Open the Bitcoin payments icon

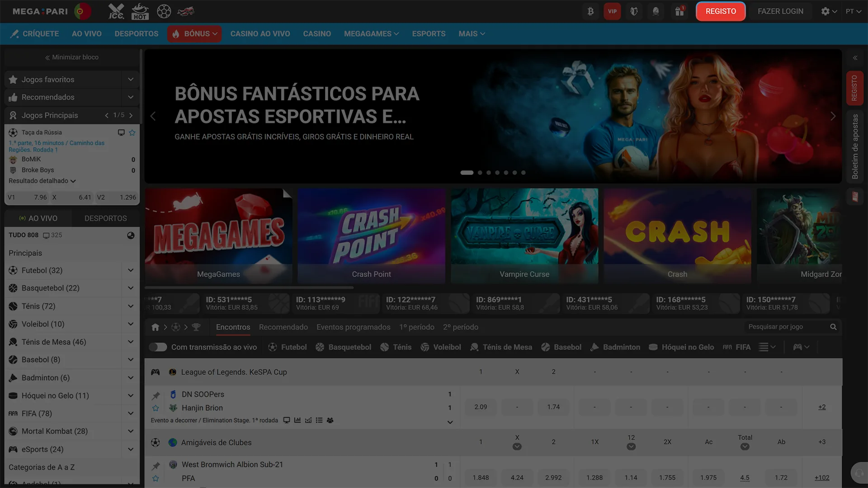[590, 11]
